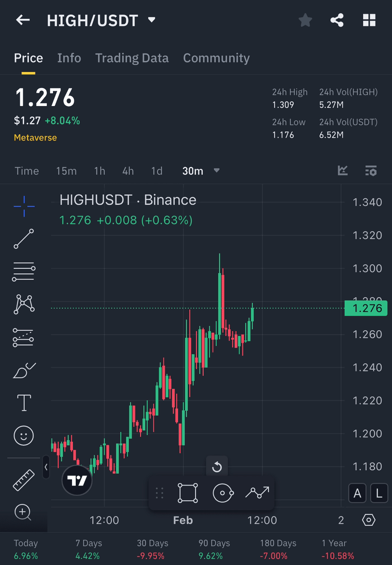Tap the 180 Days -7.00% performance

pos(278,549)
